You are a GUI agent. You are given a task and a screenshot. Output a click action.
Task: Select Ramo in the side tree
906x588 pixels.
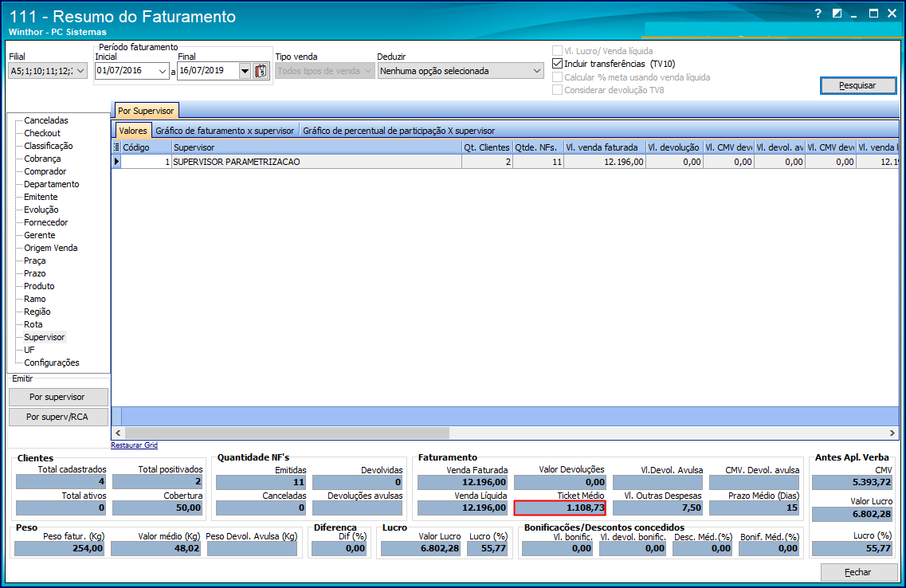pyautogui.click(x=35, y=299)
